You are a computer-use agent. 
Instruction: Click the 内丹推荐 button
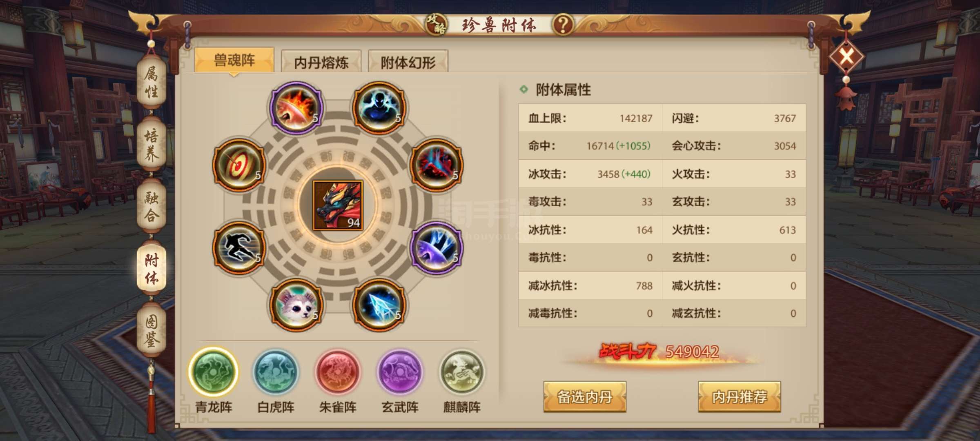click(739, 396)
